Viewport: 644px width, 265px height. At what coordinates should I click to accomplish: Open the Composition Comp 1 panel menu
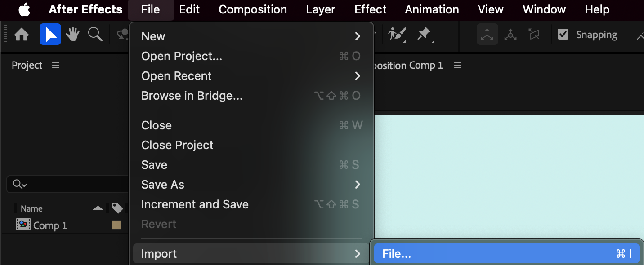pos(458,66)
